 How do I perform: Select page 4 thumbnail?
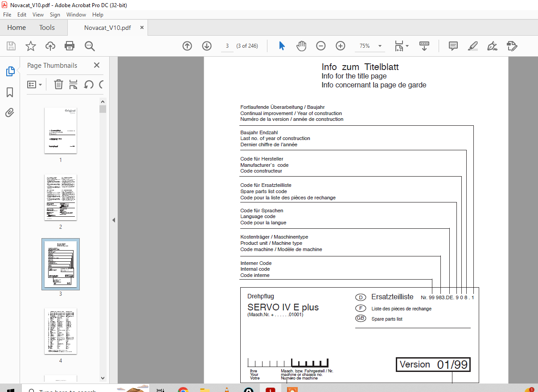pyautogui.click(x=61, y=331)
